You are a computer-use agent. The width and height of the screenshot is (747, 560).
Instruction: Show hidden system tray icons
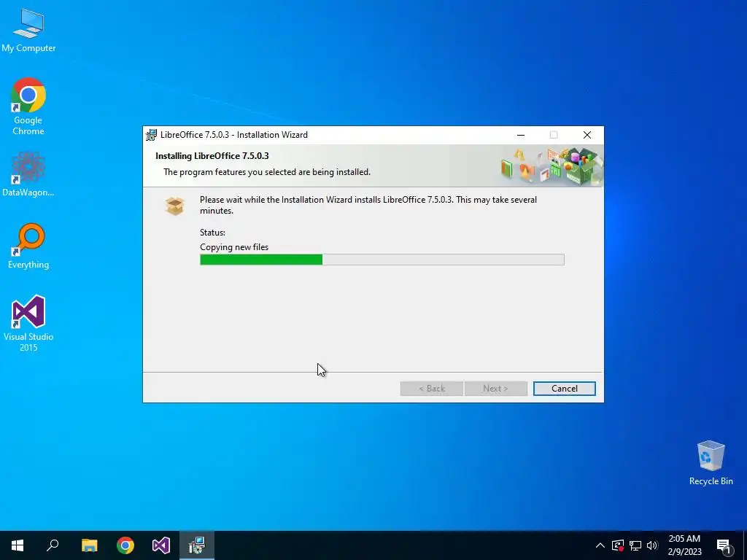600,545
